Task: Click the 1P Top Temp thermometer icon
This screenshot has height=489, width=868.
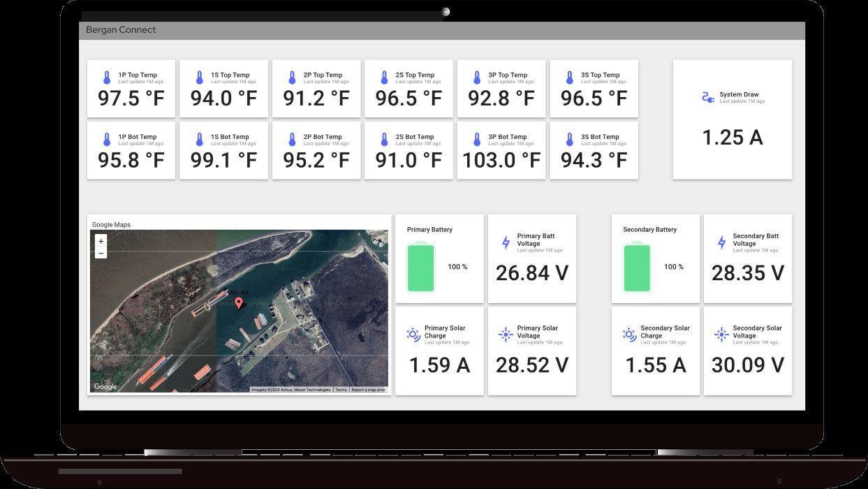Action: 107,78
